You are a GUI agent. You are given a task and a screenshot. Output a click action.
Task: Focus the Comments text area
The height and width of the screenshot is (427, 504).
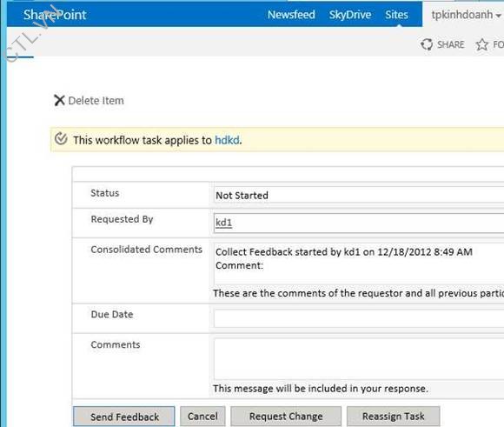359,359
